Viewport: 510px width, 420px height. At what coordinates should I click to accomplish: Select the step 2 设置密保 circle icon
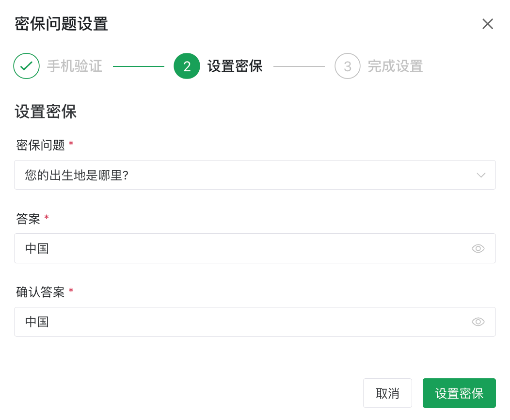187,65
